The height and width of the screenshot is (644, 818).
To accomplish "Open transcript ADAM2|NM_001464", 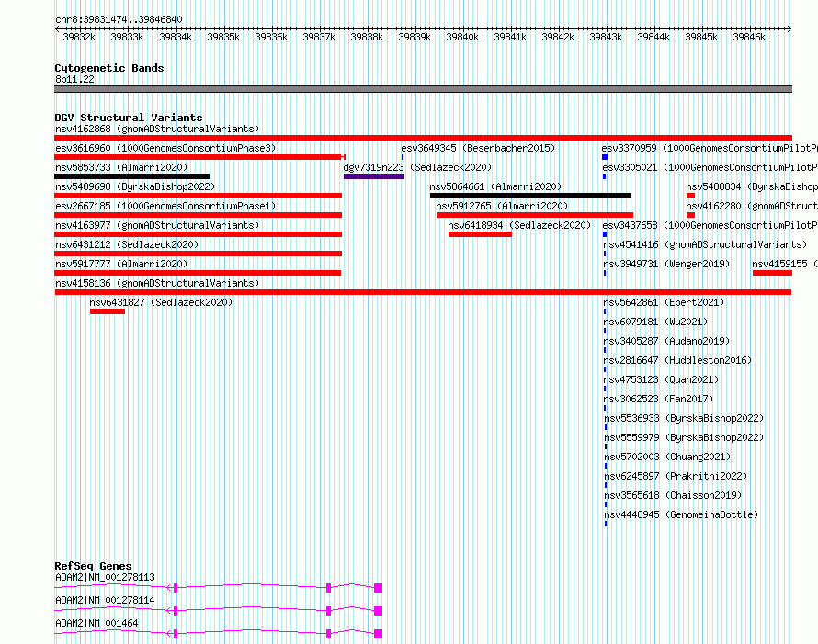I will [97, 623].
